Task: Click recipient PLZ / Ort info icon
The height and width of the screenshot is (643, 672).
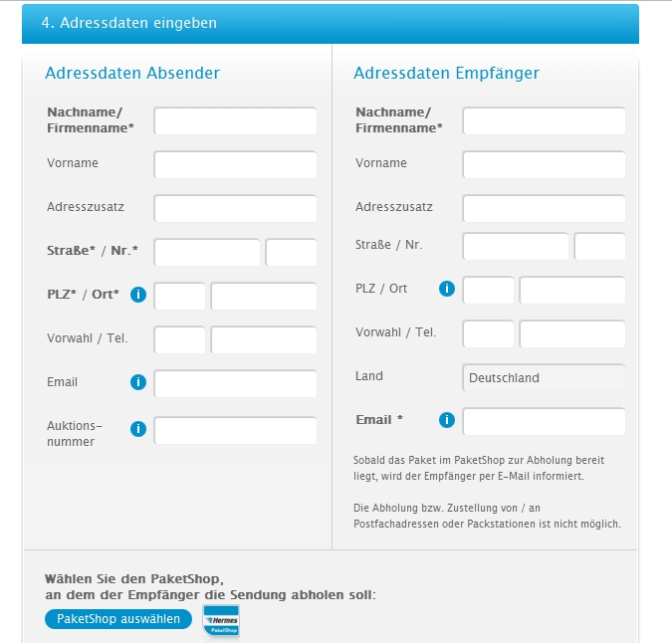Action: pos(447,289)
